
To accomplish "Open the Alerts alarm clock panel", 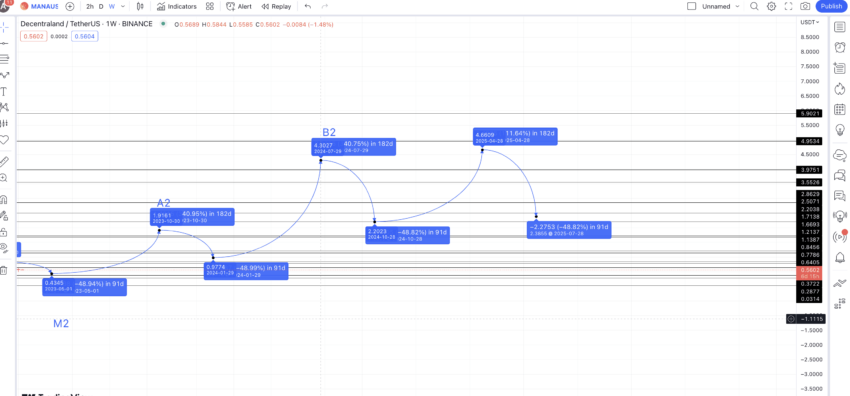I will pos(840,48).
